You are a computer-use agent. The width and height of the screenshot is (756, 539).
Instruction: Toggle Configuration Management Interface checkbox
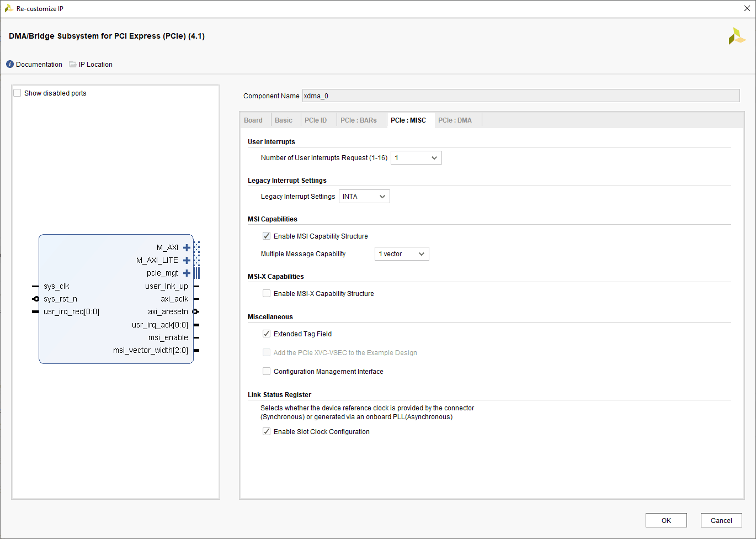(x=267, y=372)
